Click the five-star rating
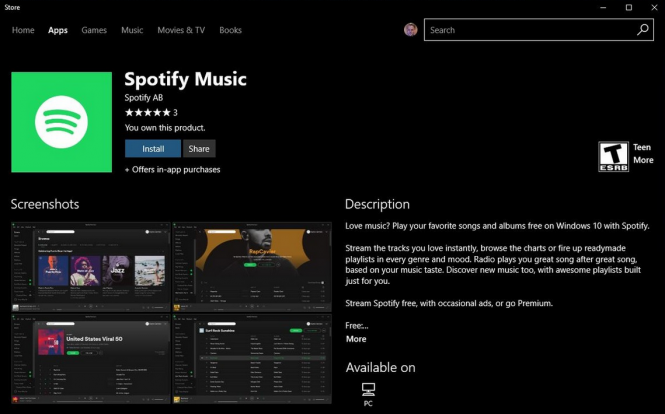 point(147,113)
